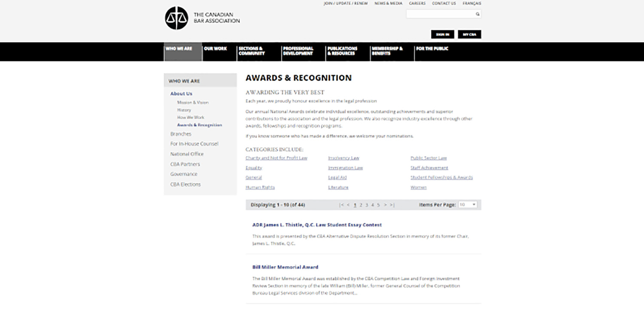Click the SIGN IN button
This screenshot has height=312, width=644.
click(x=442, y=34)
